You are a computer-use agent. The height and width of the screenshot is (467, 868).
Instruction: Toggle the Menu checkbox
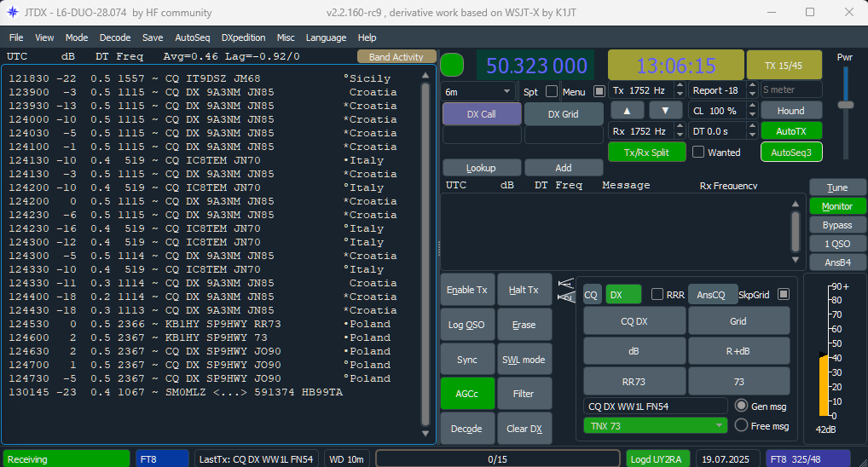coord(599,91)
